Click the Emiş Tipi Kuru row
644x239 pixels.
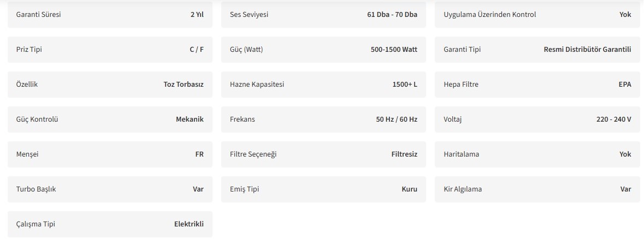pos(323,189)
